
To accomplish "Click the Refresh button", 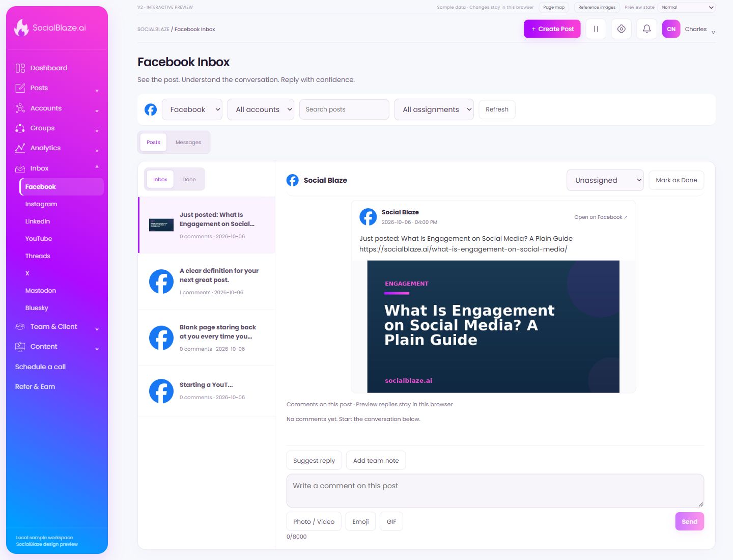I will point(497,109).
